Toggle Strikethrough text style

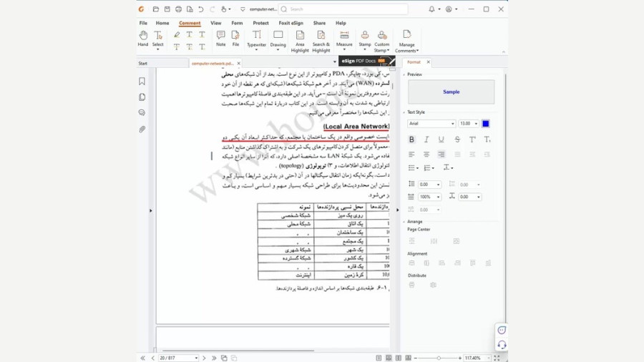457,140
